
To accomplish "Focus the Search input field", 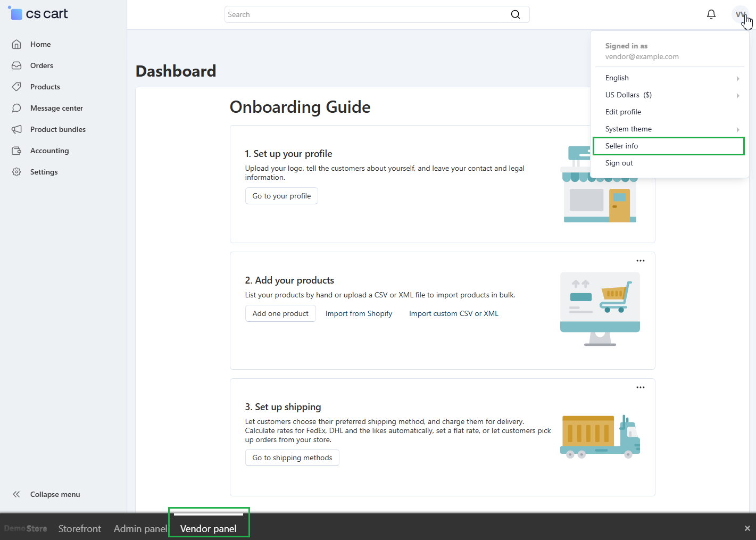I will (377, 14).
